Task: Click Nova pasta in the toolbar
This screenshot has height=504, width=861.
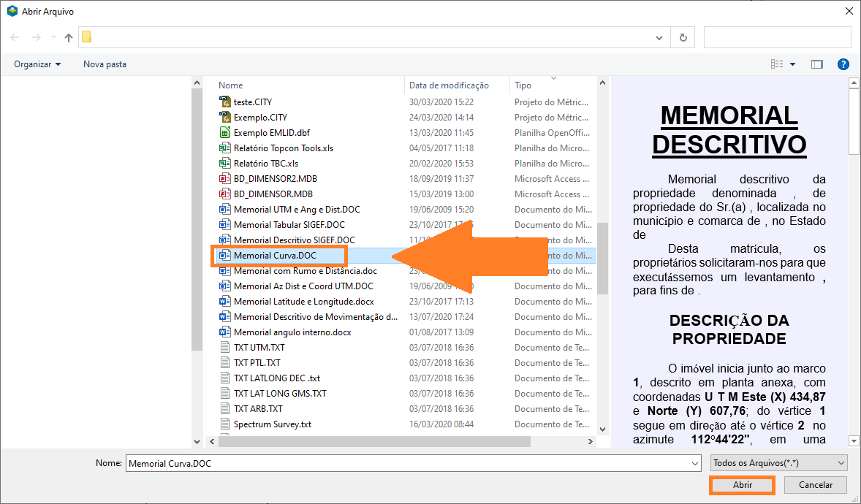Action: pyautogui.click(x=105, y=64)
